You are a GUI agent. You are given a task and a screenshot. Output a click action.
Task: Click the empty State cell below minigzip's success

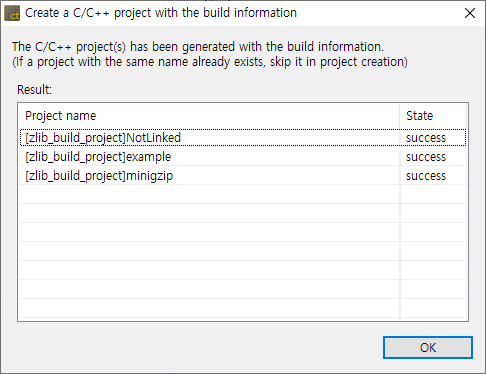433,194
